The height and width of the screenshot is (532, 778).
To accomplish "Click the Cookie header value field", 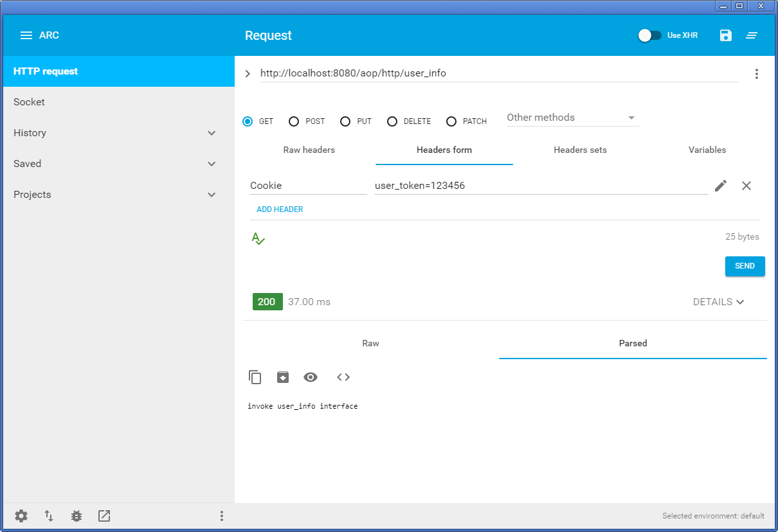I will click(x=541, y=186).
